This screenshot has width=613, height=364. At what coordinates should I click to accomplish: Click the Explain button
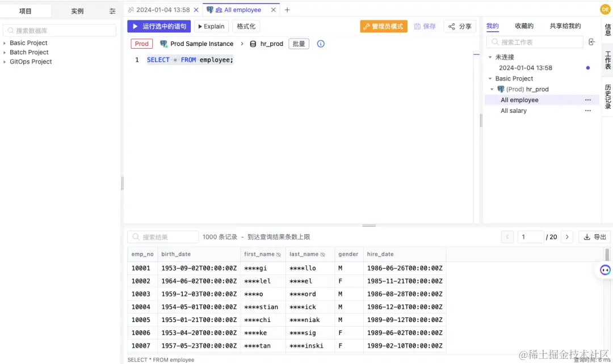[x=211, y=26]
